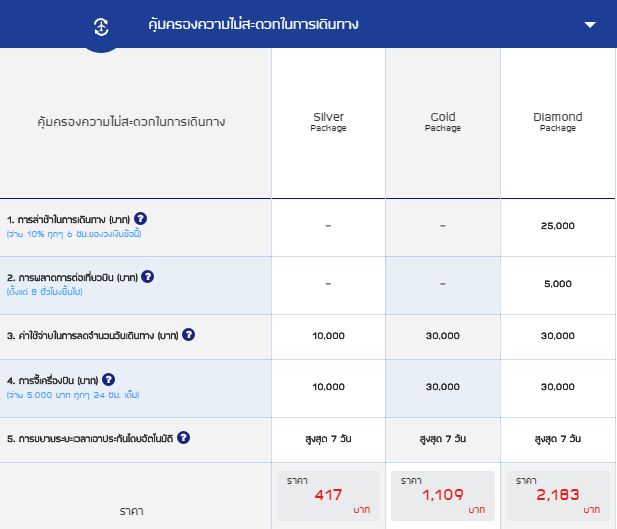Select the Silver package price 417 baht
The height and width of the screenshot is (529, 617).
pos(328,496)
